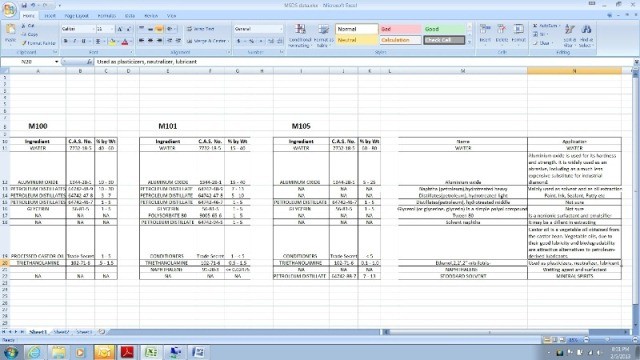Save the workbook from Quick Access Toolbar
The width and height of the screenshot is (640, 360).
24,5
